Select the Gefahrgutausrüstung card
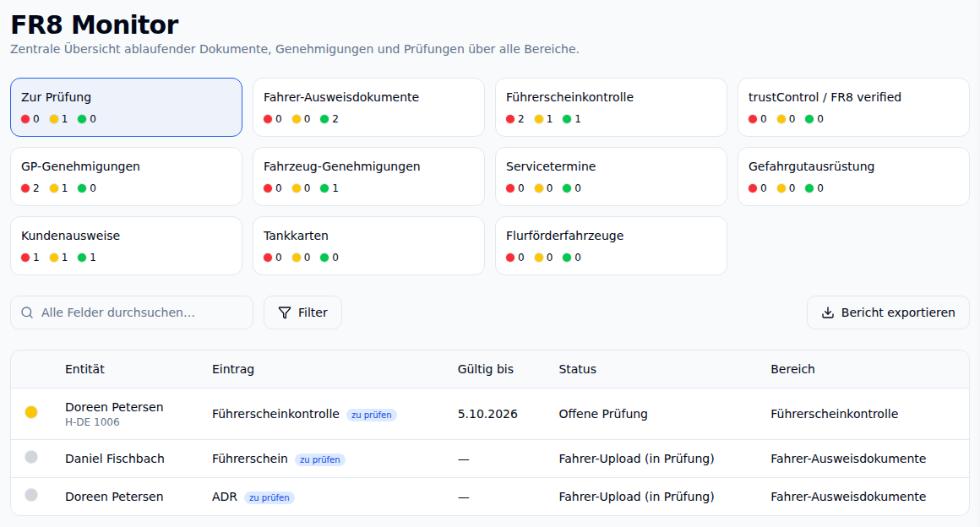980x527 pixels. point(854,177)
